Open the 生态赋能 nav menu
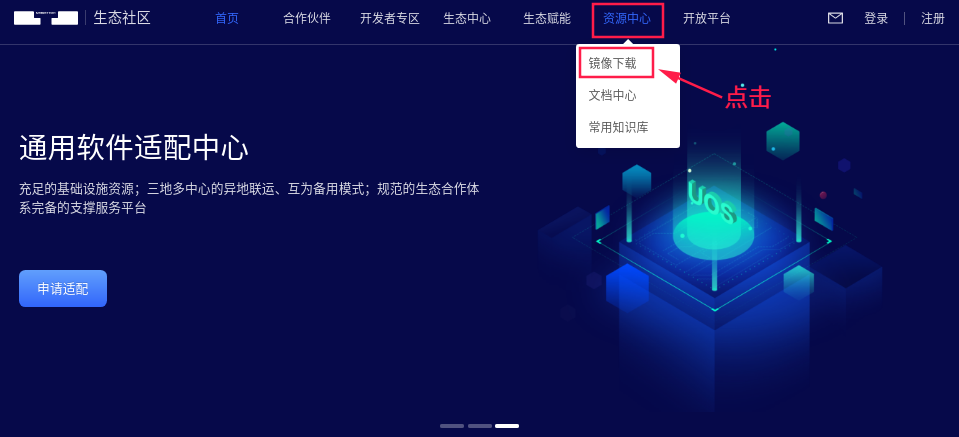 click(547, 18)
